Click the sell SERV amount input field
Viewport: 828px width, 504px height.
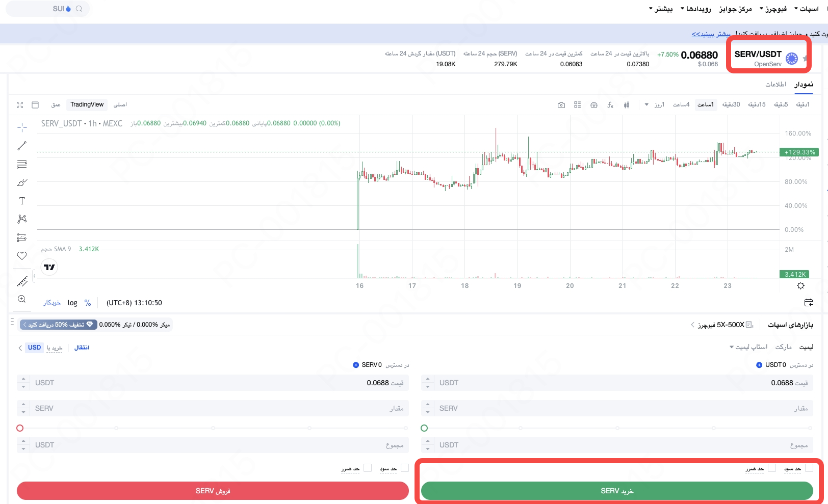coord(213,408)
